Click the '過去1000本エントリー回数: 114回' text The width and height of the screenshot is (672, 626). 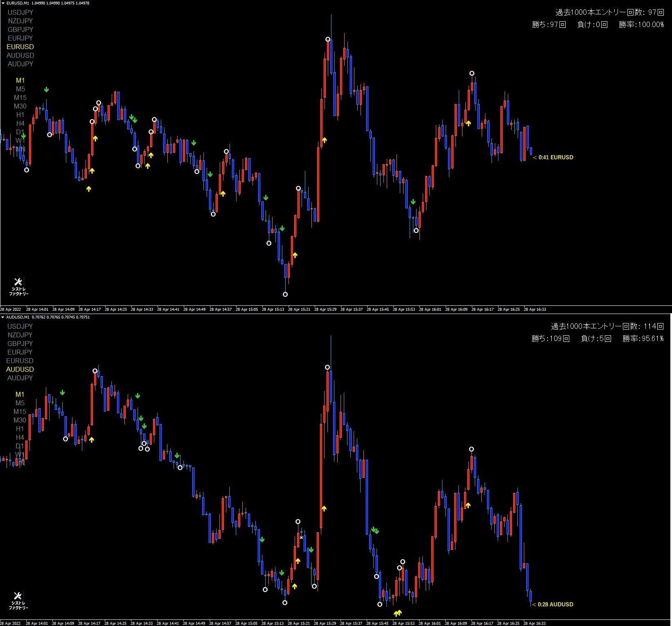pyautogui.click(x=607, y=326)
